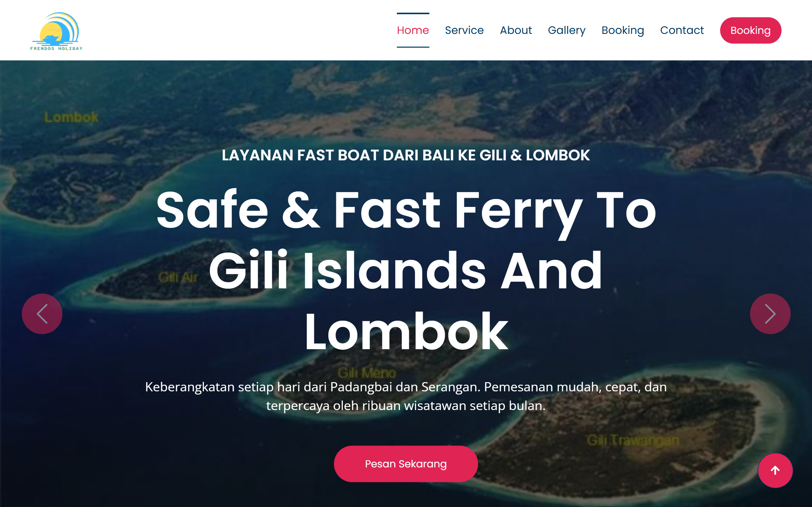Click the Gili Air label on the image
The image size is (812, 507).
tap(178, 277)
